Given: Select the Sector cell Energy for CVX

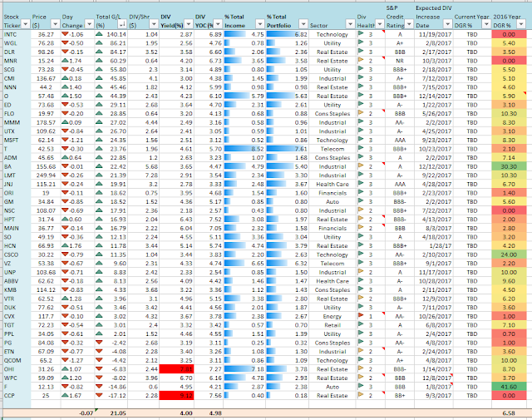Looking at the screenshot, I should click(x=332, y=316).
